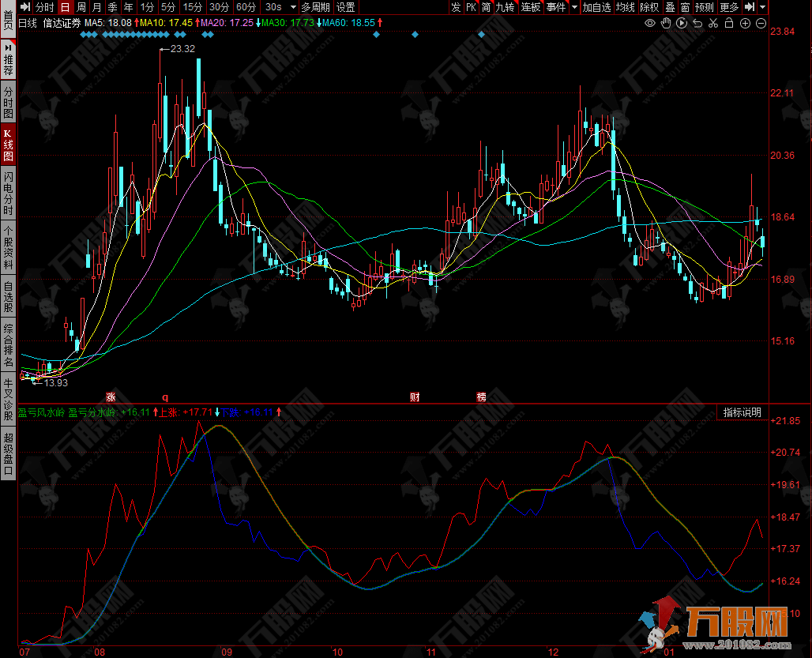Viewport: 812px width, 658px height.
Task: Switch to 年 yearly period tab
Action: point(129,7)
